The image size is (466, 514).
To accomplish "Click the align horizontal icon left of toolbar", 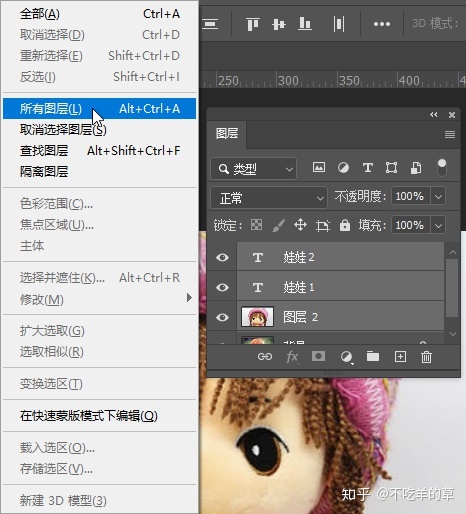I will coord(210,24).
